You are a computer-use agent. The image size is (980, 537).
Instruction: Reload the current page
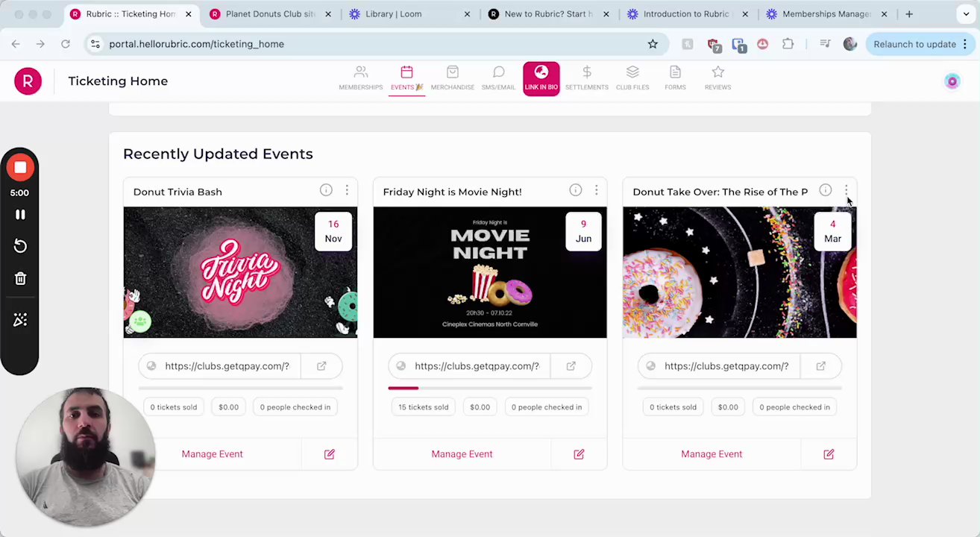click(66, 44)
